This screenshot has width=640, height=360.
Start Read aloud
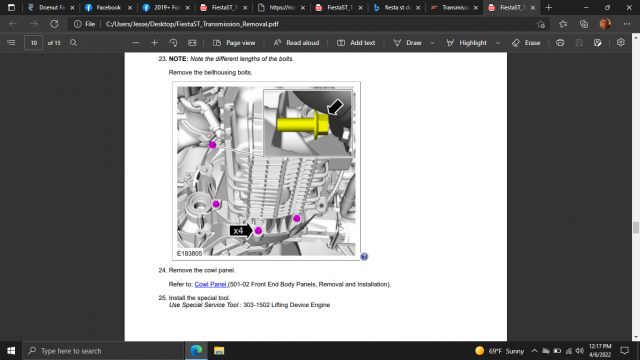296,42
